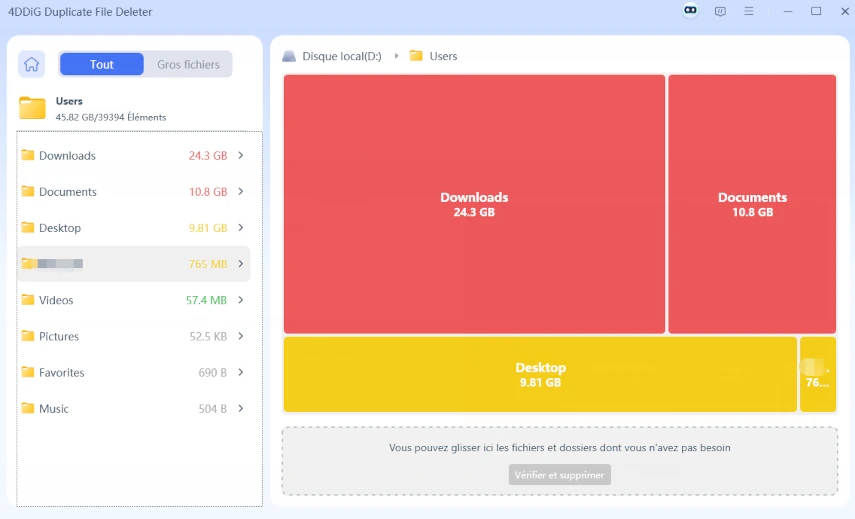Click the drop zone for unneeded files

(559, 461)
